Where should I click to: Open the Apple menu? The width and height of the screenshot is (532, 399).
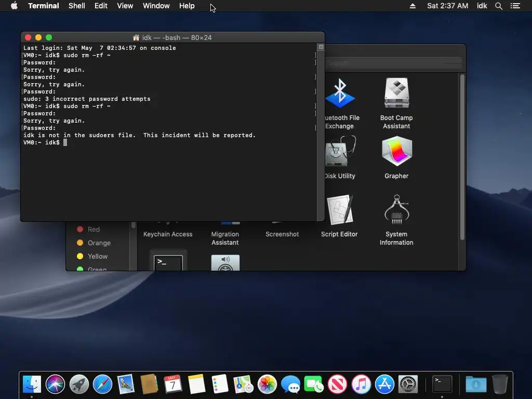coord(14,6)
